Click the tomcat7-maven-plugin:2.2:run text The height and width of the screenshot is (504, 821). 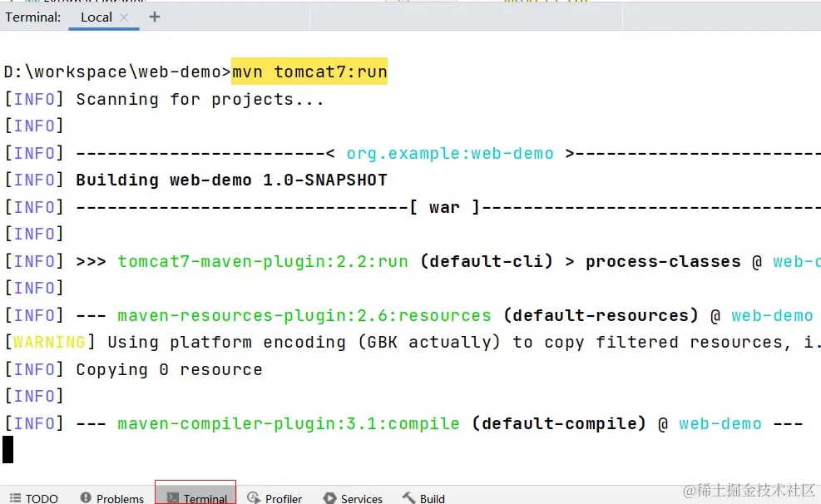[x=263, y=261]
